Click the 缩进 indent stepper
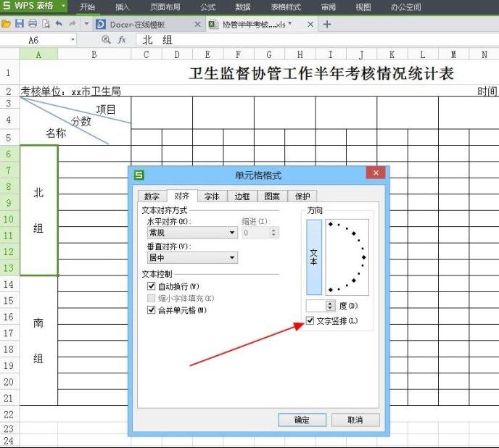This screenshot has height=448, width=499. pos(273,233)
